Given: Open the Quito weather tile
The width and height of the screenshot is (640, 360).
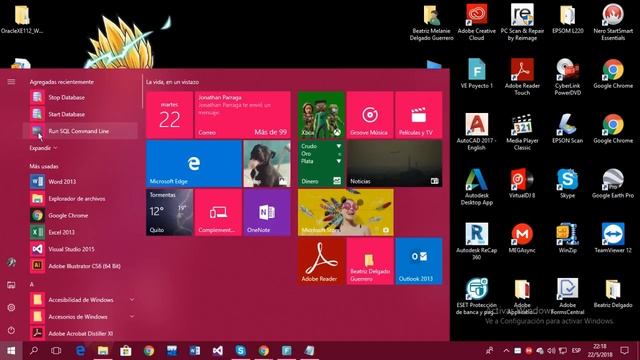Looking at the screenshot, I should pos(169,212).
